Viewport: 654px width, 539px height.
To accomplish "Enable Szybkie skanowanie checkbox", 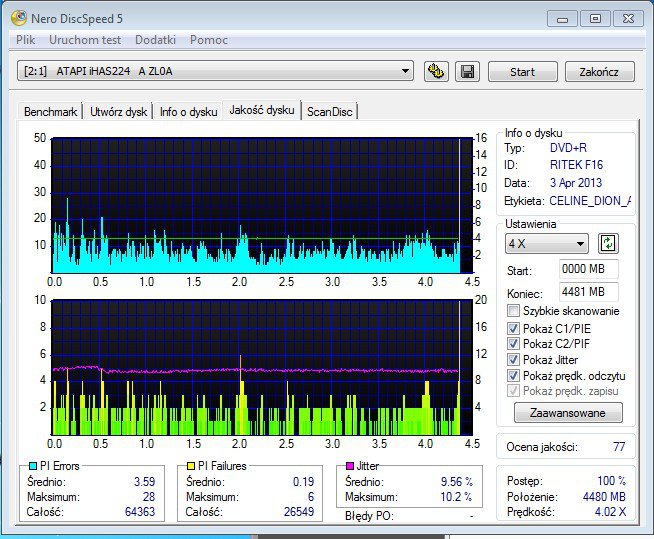I will (513, 311).
